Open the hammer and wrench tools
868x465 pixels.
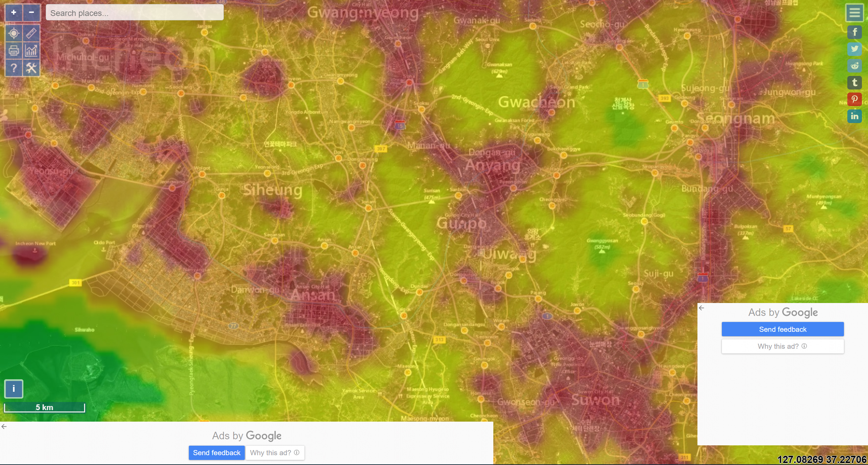click(x=31, y=68)
